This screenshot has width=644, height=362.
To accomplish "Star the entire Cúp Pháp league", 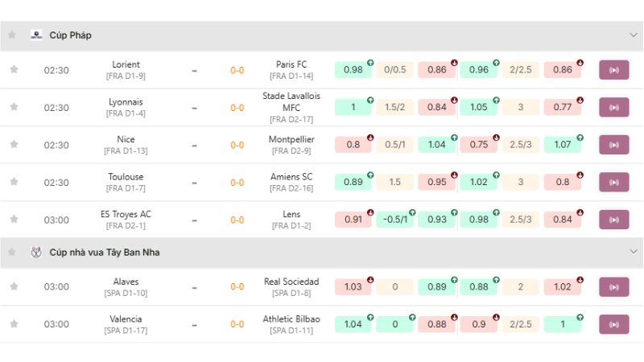I will click(12, 35).
